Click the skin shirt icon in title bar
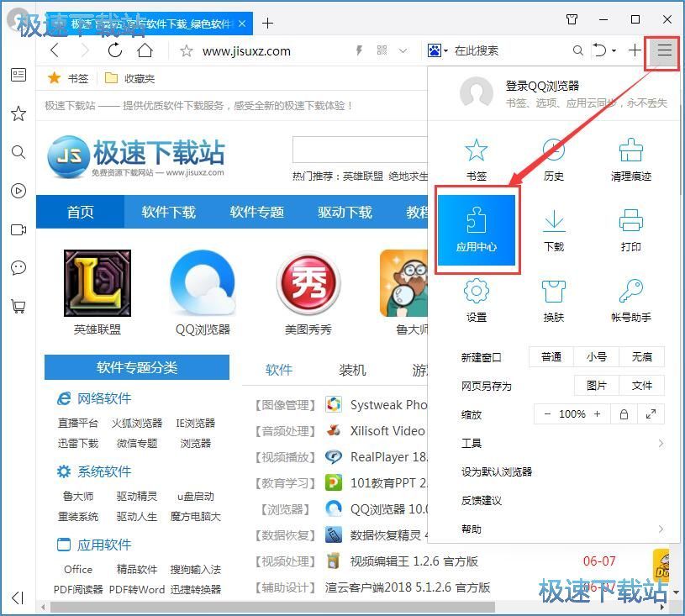The image size is (685, 616). coord(572,19)
